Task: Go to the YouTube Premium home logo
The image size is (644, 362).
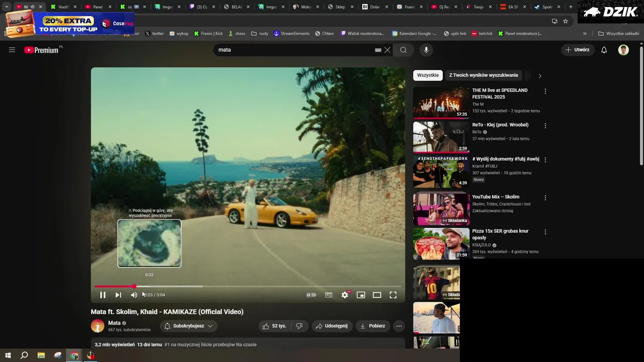Action: coord(42,50)
